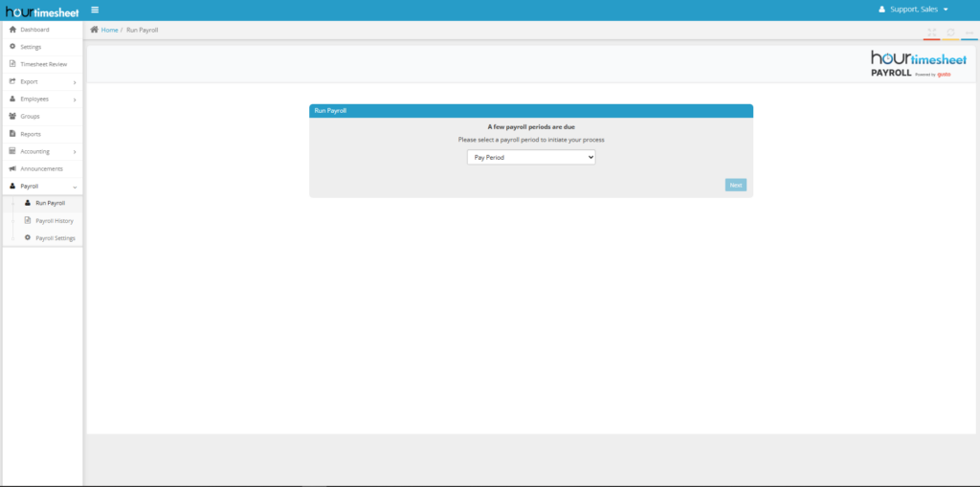
Task: Click the hourtimesheet logo top left
Action: [42, 11]
